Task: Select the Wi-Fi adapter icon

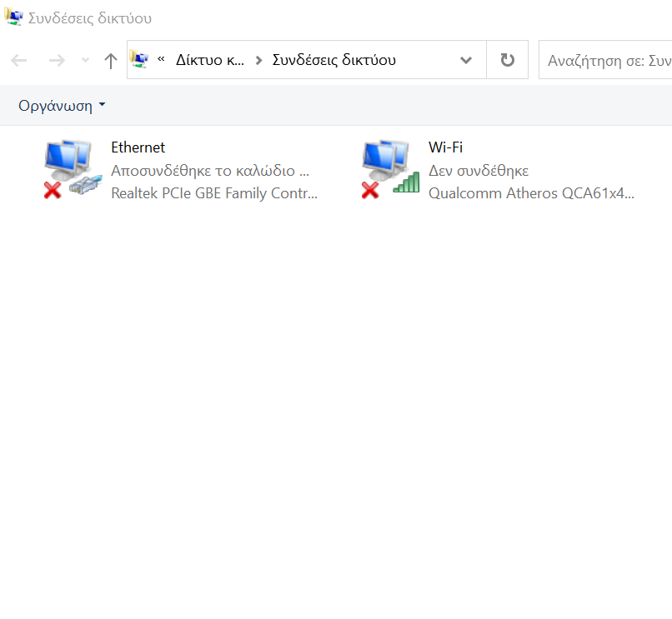Action: (x=390, y=169)
